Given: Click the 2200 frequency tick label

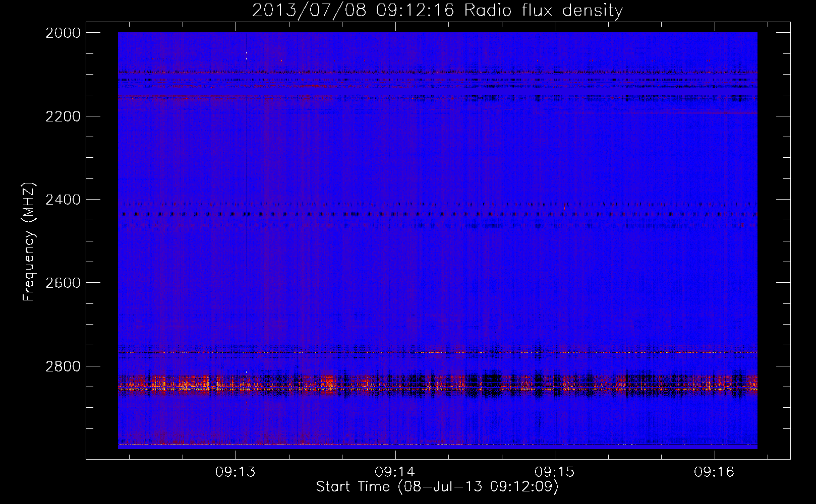Looking at the screenshot, I should [63, 116].
